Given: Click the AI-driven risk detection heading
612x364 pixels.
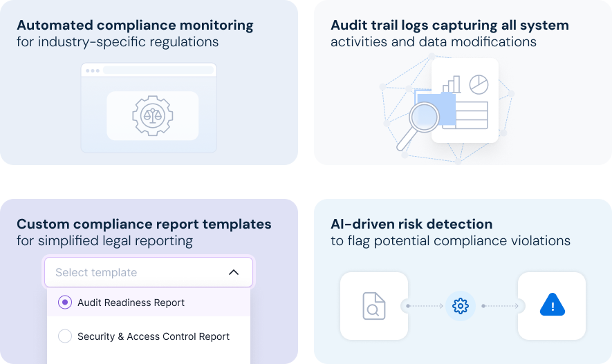Looking at the screenshot, I should 411,224.
